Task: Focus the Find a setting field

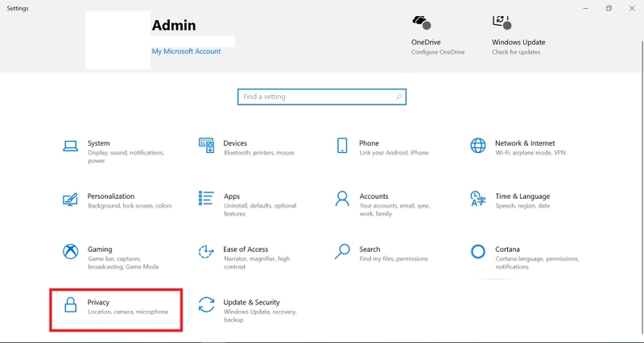Action: (x=321, y=97)
